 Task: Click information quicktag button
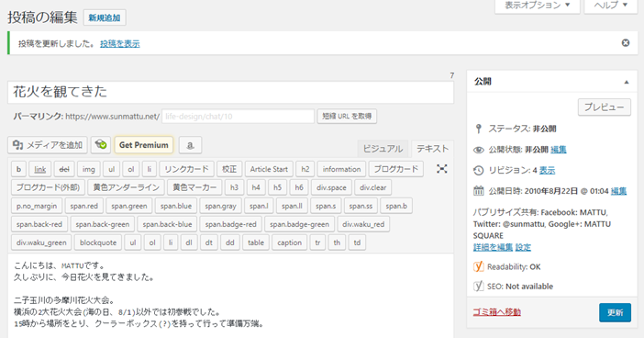pos(341,169)
